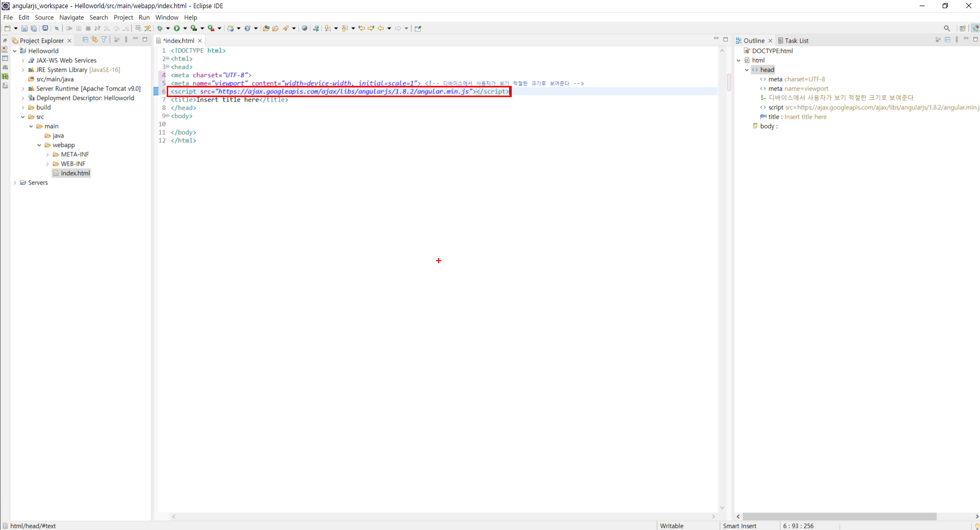The height and width of the screenshot is (530, 980).
Task: Open Project Explorer filter funnel icon
Action: [104, 40]
